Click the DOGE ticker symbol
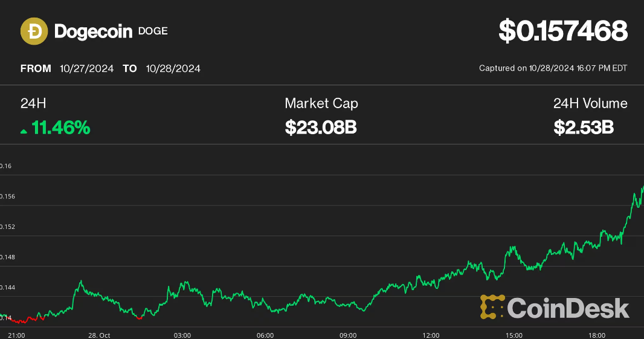Image resolution: width=644 pixels, height=339 pixels. [153, 31]
